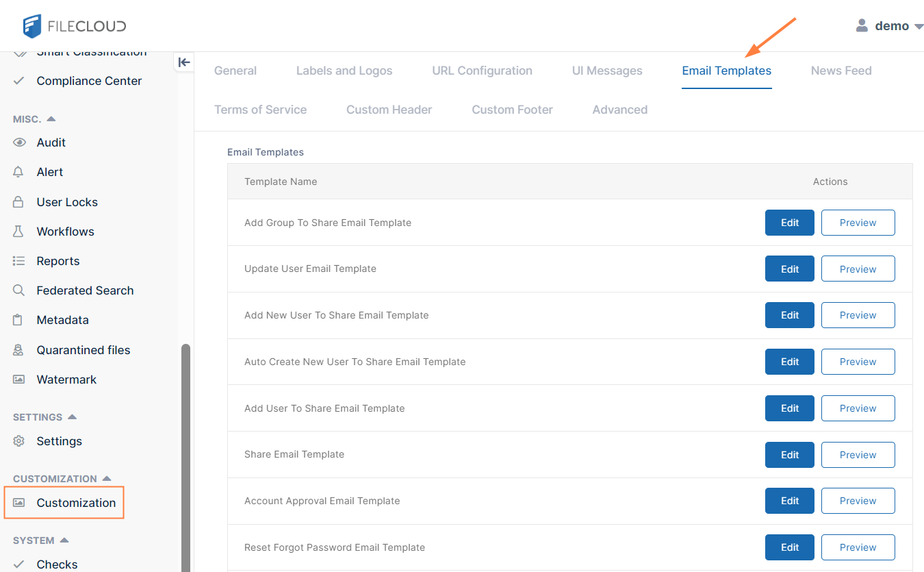Screen dimensions: 924x572
Task: Open the Custom Header tab
Action: click(x=389, y=110)
